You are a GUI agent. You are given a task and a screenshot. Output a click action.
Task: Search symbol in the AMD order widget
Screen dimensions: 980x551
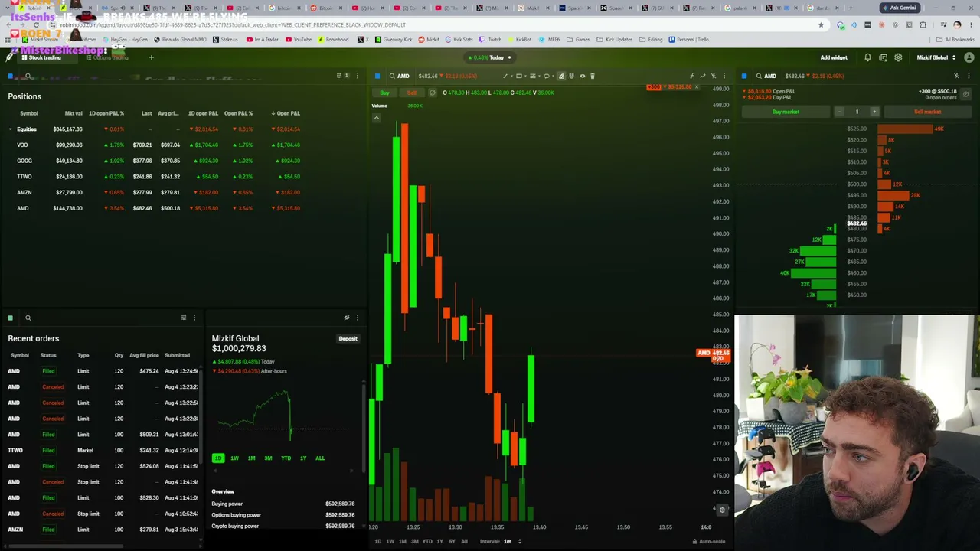click(x=759, y=76)
